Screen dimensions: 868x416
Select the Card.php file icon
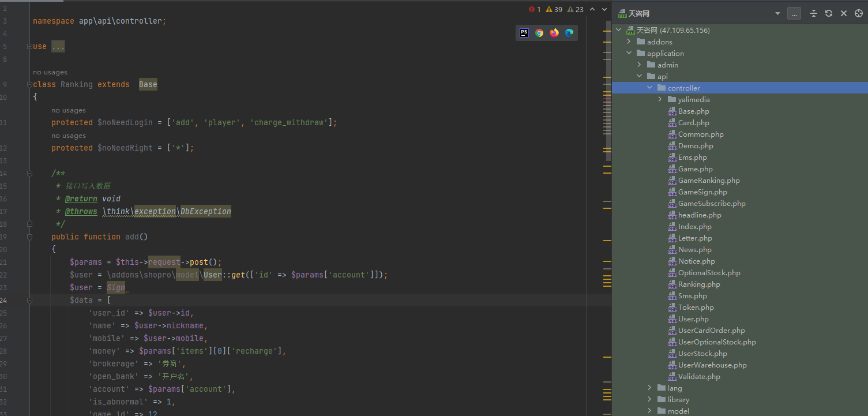click(x=672, y=123)
